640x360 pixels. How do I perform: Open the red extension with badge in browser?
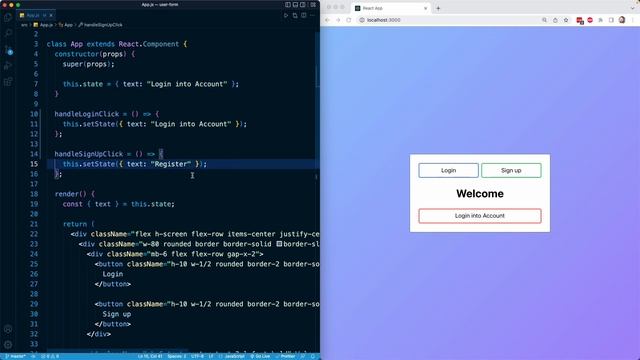[580, 20]
